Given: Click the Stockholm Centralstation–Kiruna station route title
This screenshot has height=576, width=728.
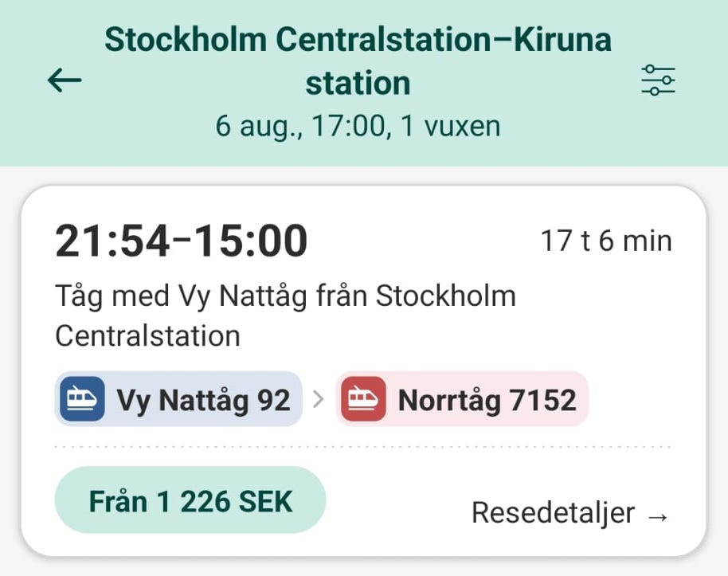Looking at the screenshot, I should coord(358,40).
